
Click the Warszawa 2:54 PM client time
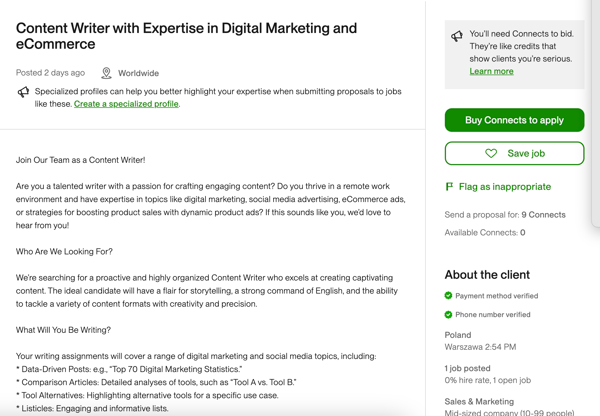point(480,347)
